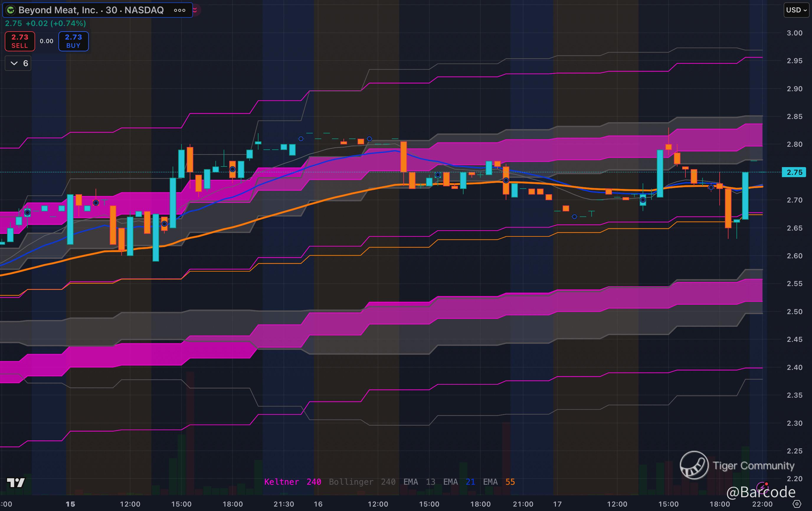Click the Bollinger 240 label
Screen dimensions: 812x511
pos(362,482)
